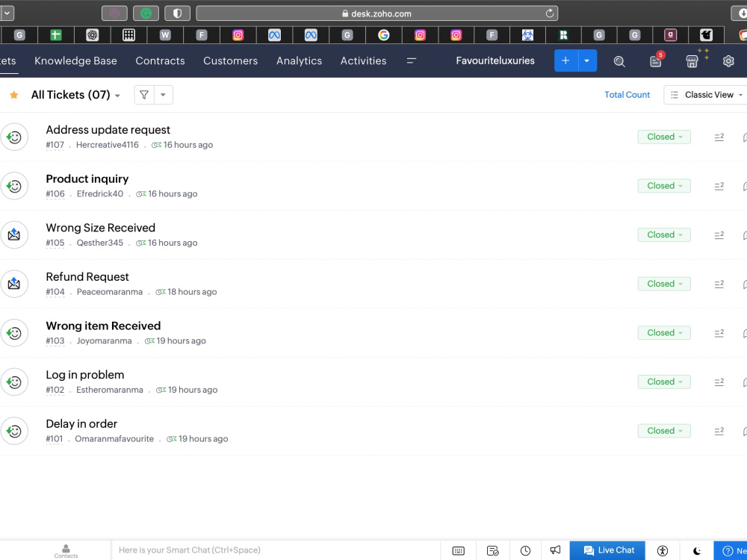Click the accessibility icon in bottom bar
Screen dimensions: 747x560
coord(662,551)
